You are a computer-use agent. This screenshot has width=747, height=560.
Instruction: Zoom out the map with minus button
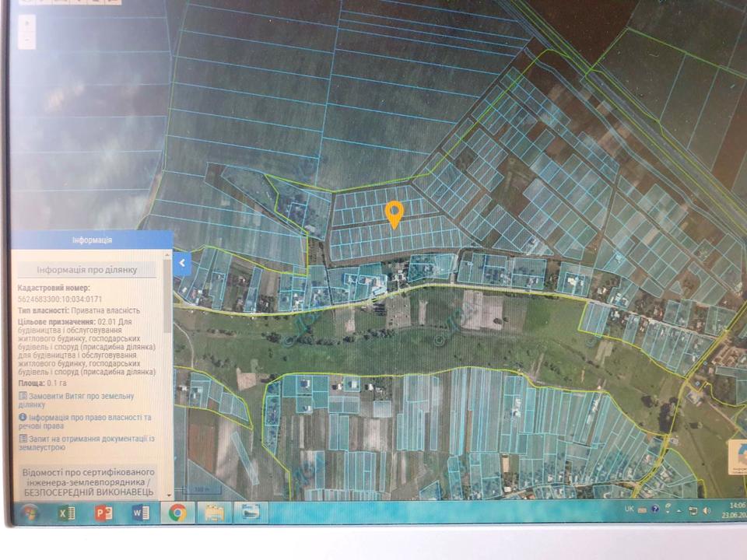(x=28, y=39)
